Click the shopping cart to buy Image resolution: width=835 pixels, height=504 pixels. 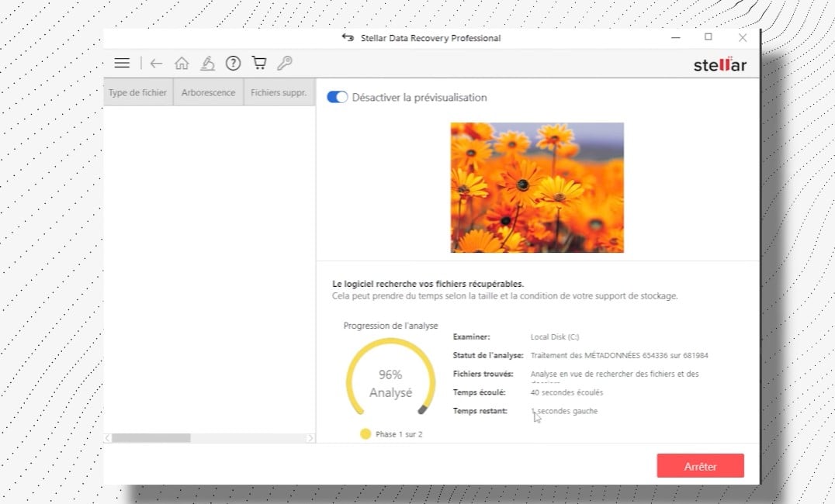258,63
